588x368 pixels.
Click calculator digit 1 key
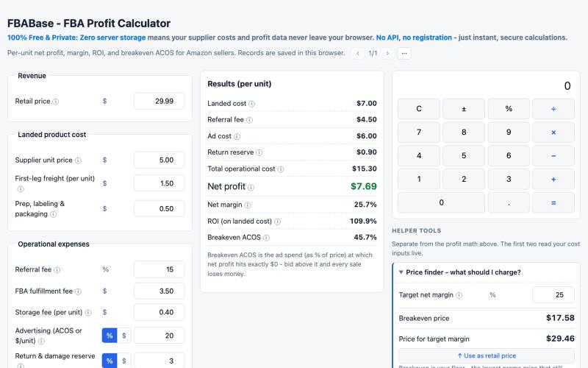pos(419,179)
